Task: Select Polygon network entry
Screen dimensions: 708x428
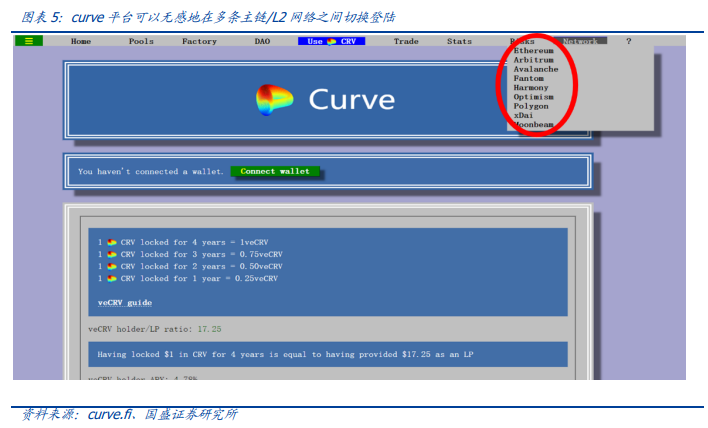Action: (531, 106)
